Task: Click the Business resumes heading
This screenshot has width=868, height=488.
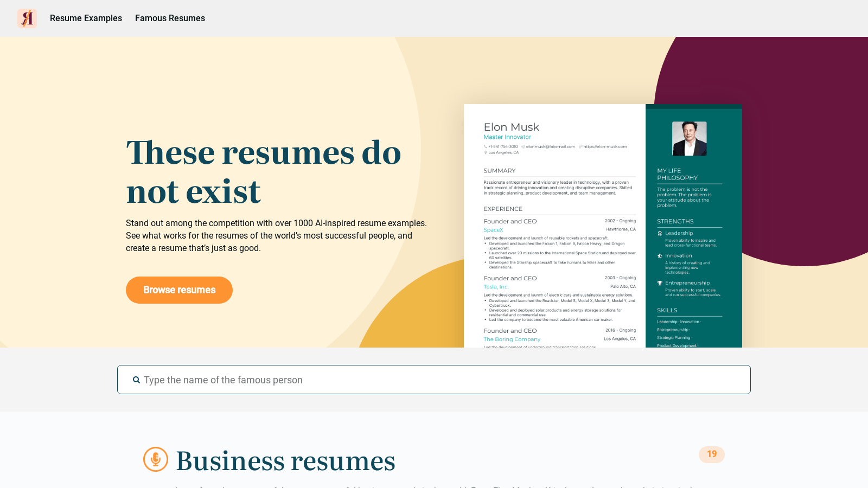Action: [x=285, y=461]
